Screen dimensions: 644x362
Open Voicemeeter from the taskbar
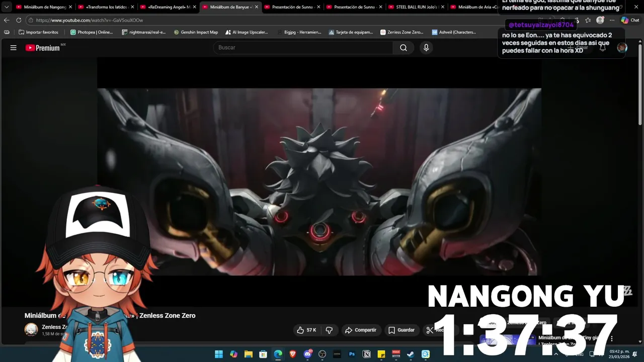396,354
